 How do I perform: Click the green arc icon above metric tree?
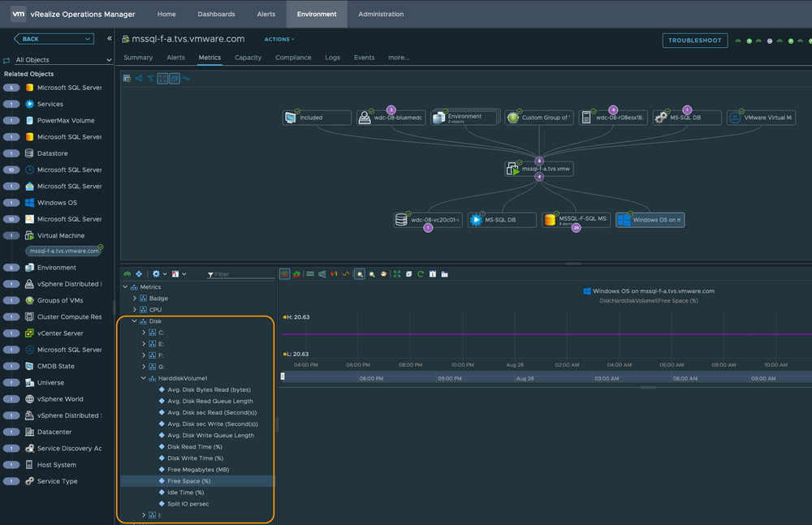pyautogui.click(x=127, y=274)
